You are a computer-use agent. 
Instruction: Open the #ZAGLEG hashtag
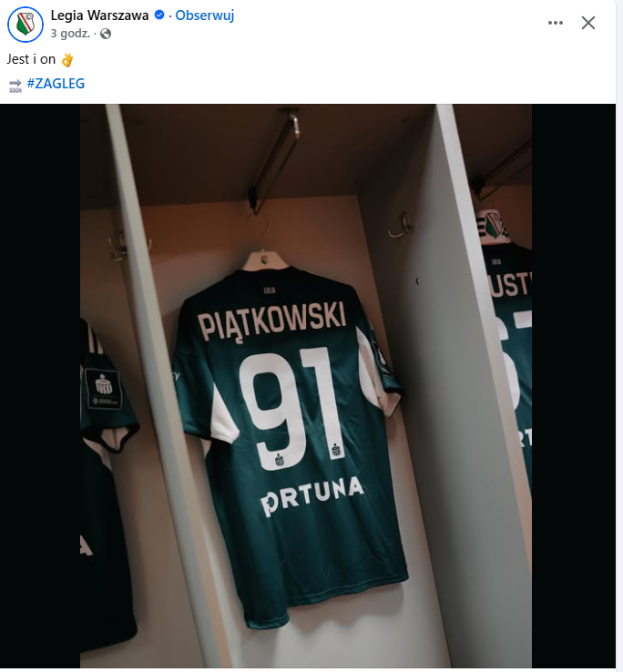[x=56, y=83]
